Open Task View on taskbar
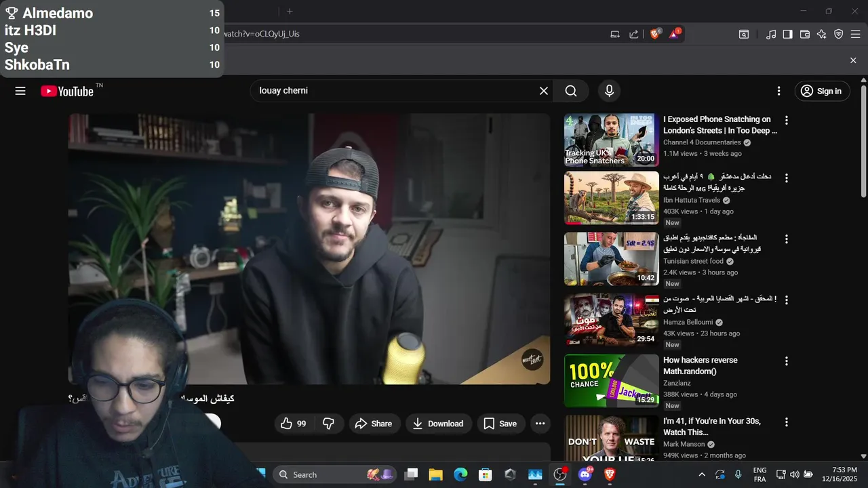This screenshot has height=488, width=868. coord(411,474)
